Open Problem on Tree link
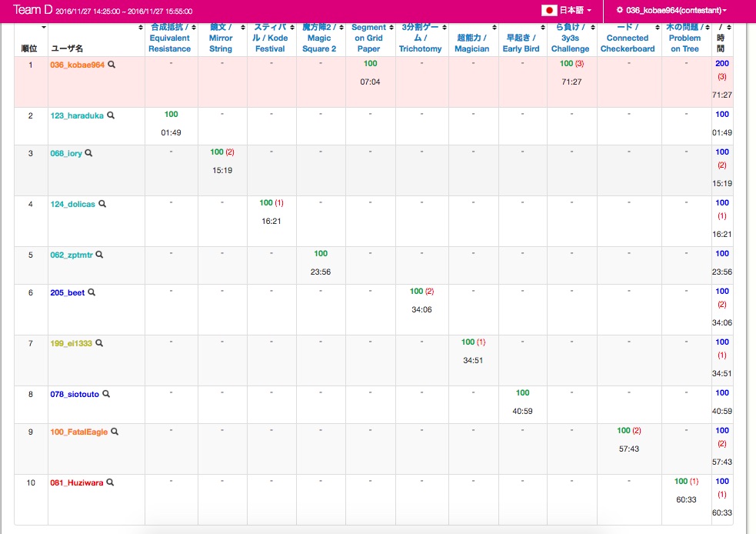 (x=684, y=38)
